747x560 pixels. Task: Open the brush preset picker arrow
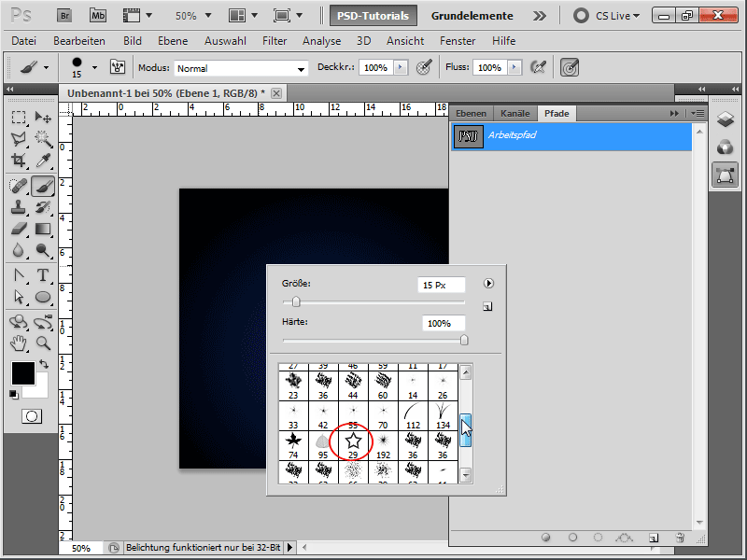pos(94,67)
